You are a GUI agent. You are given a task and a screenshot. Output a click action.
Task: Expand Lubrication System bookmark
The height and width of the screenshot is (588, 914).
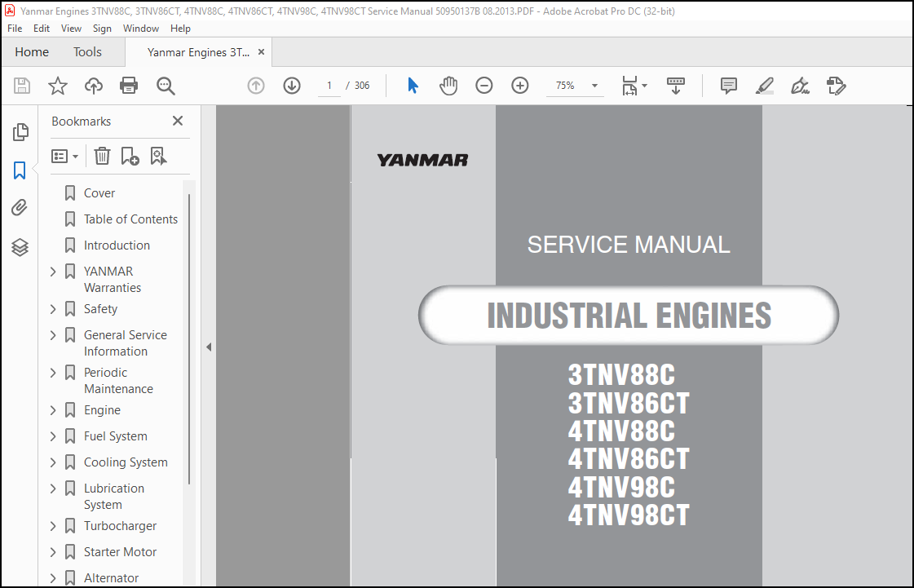(53, 489)
